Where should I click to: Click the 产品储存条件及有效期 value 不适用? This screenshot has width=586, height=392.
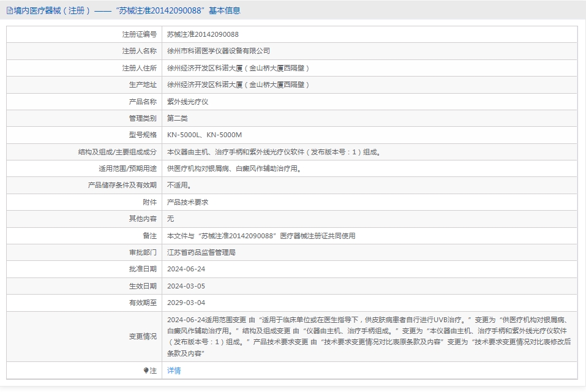tap(179, 186)
